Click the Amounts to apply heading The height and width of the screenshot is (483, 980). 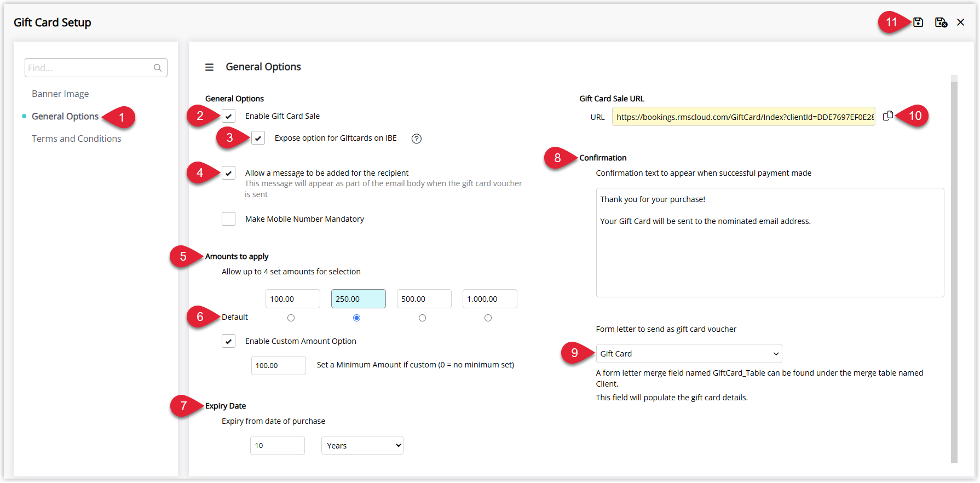tap(237, 256)
